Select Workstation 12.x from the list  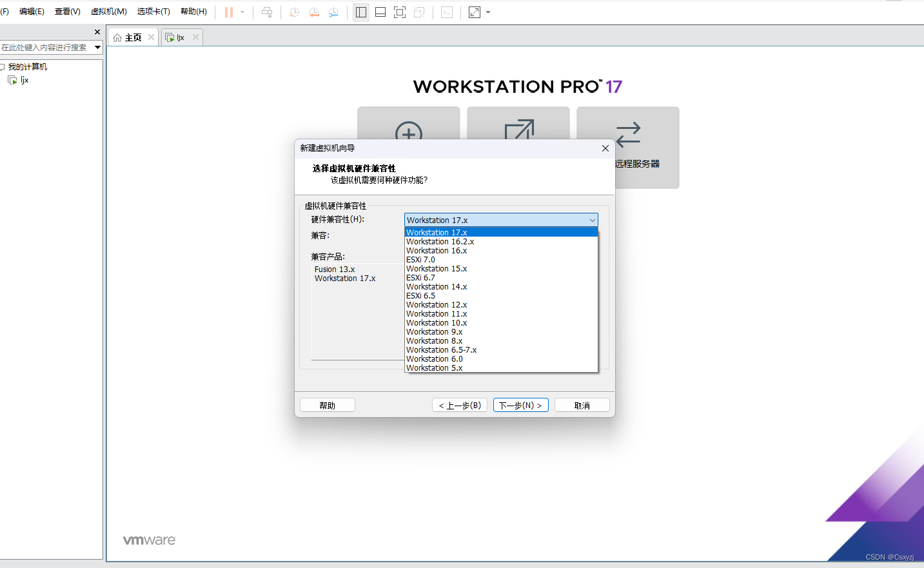pyautogui.click(x=501, y=305)
